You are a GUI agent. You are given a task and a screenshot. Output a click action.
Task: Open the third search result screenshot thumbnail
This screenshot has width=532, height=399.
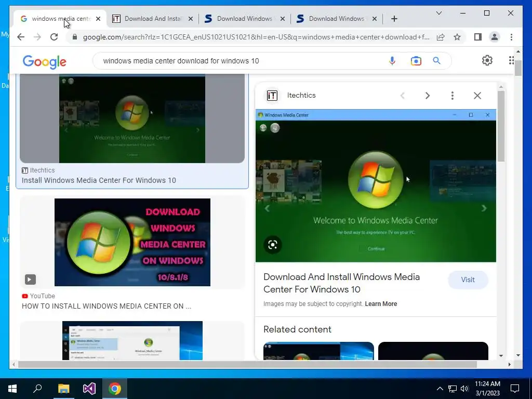pyautogui.click(x=132, y=340)
